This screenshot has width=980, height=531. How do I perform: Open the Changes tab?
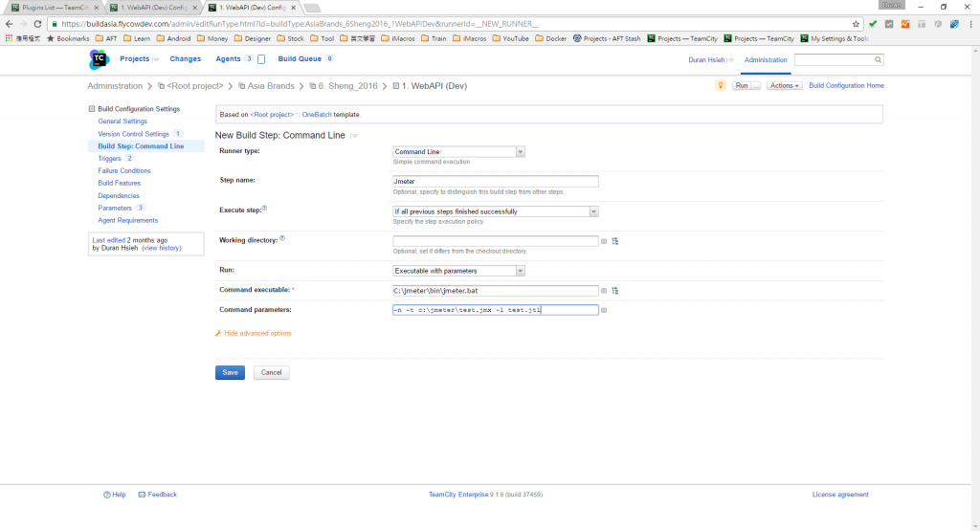point(186,58)
